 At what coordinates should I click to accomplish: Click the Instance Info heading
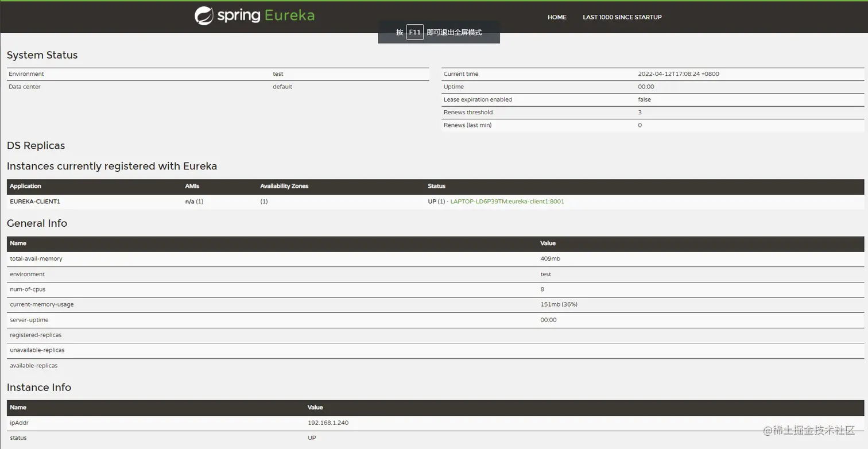(x=39, y=388)
